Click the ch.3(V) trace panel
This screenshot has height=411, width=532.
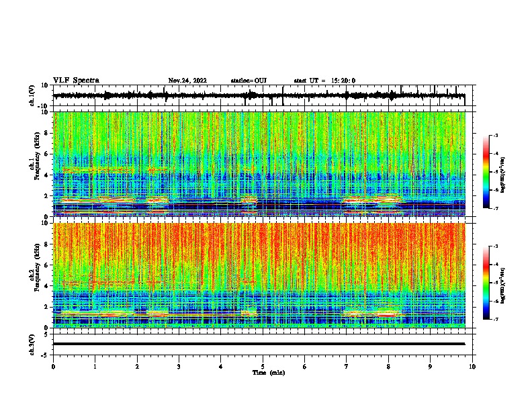coord(264,345)
